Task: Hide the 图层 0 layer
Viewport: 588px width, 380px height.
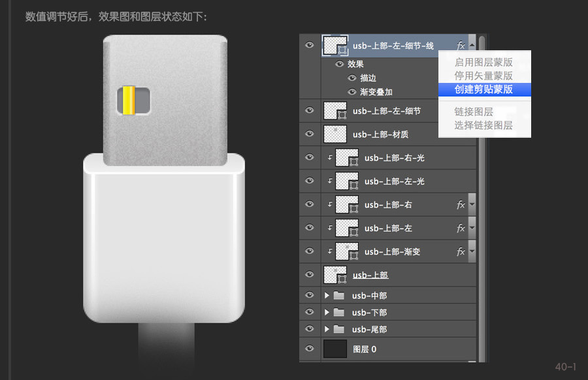Action: (x=310, y=349)
